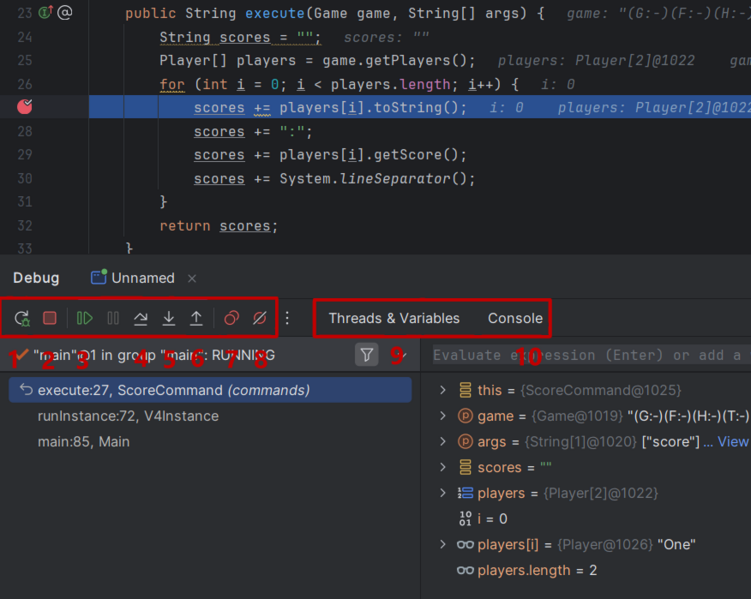
Task: Switch to the Console tab
Action: pos(515,318)
